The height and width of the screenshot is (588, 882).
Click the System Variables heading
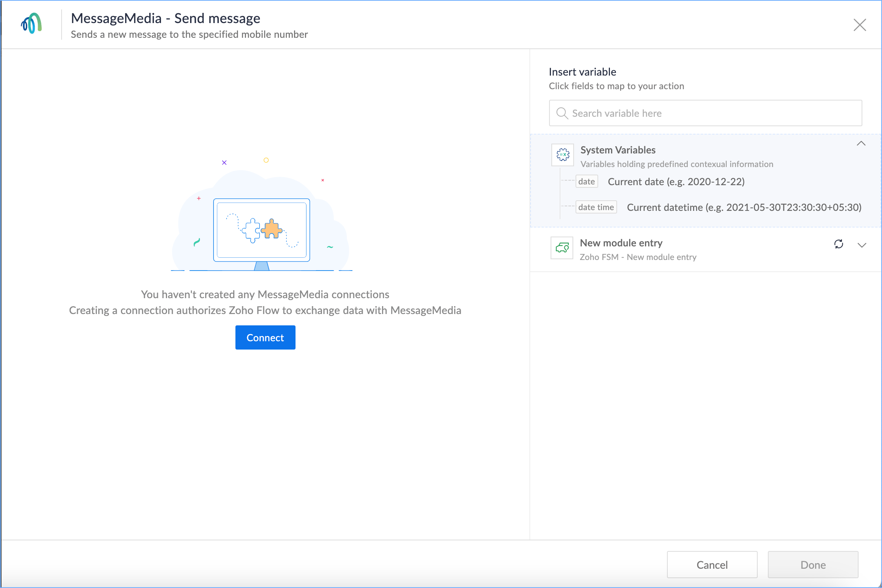click(x=617, y=150)
